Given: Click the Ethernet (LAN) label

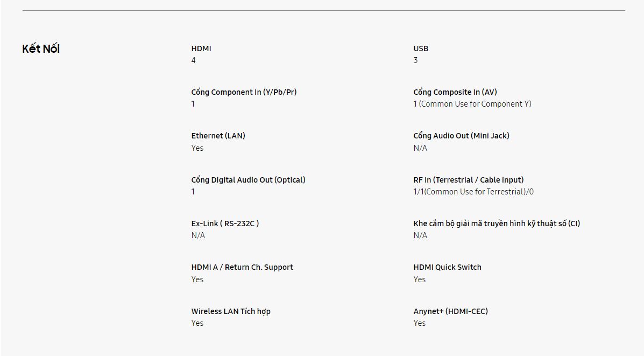Looking at the screenshot, I should click(218, 136).
